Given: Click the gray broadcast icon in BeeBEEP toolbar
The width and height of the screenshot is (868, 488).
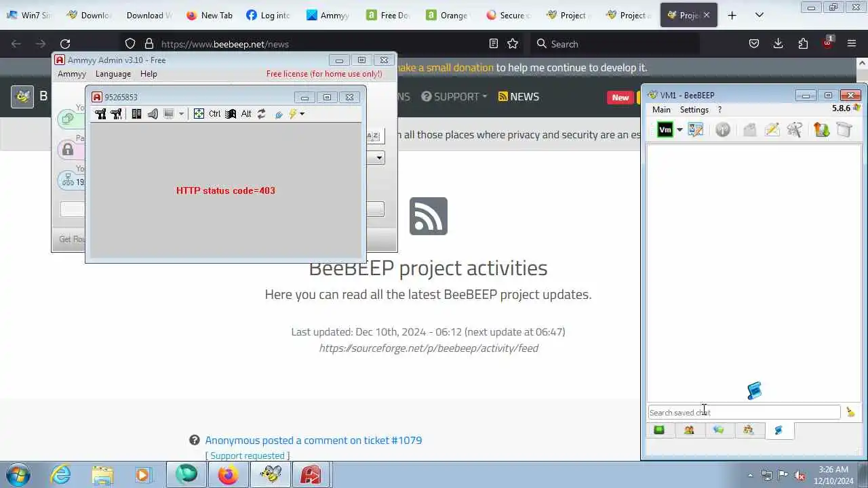Looking at the screenshot, I should (723, 129).
